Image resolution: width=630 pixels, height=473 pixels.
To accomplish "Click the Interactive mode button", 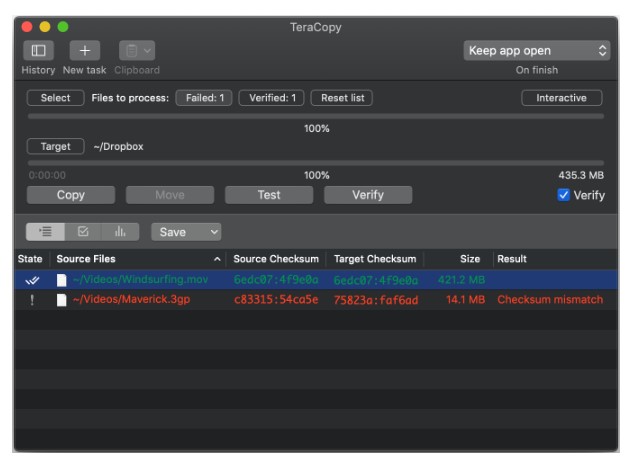I will click(561, 98).
